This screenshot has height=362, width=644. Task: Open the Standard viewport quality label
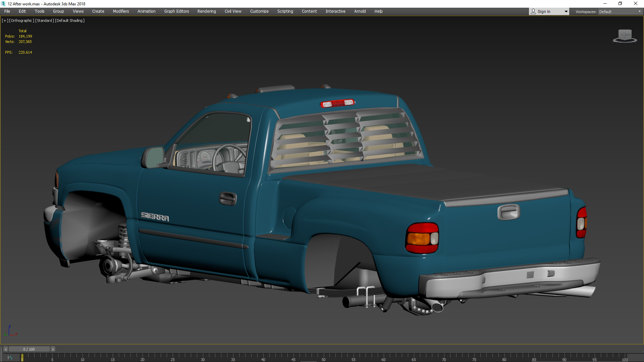click(44, 20)
